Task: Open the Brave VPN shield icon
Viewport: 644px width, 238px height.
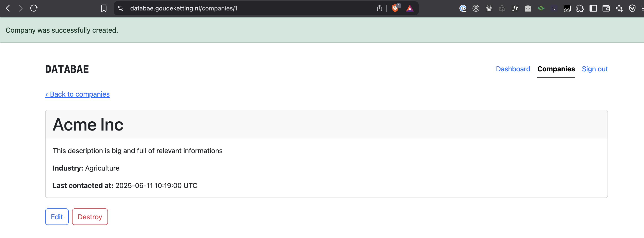Action: point(632,8)
